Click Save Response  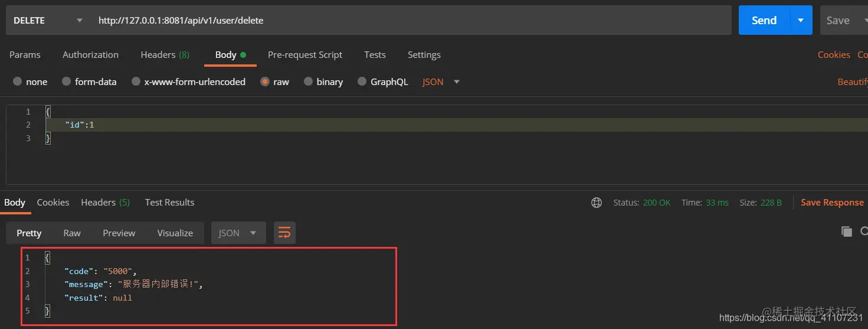coord(832,203)
